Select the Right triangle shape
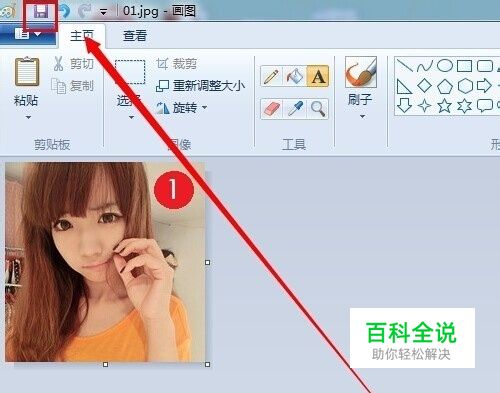500x393 pixels. pyautogui.click(x=405, y=86)
